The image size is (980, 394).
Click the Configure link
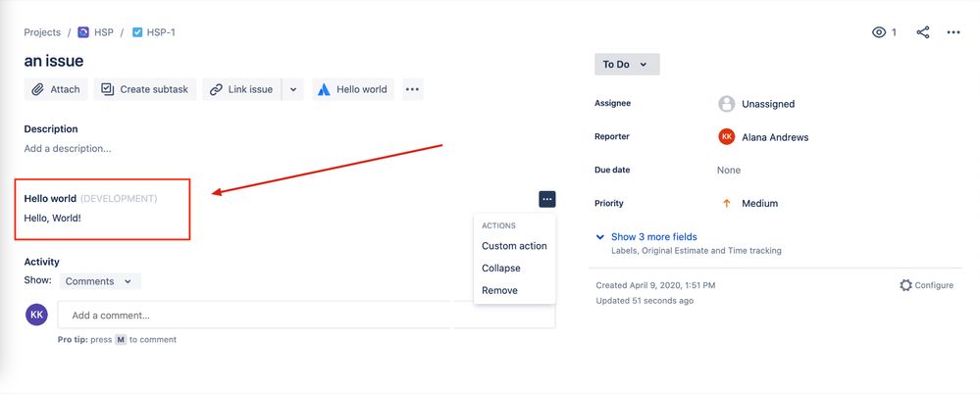934,285
